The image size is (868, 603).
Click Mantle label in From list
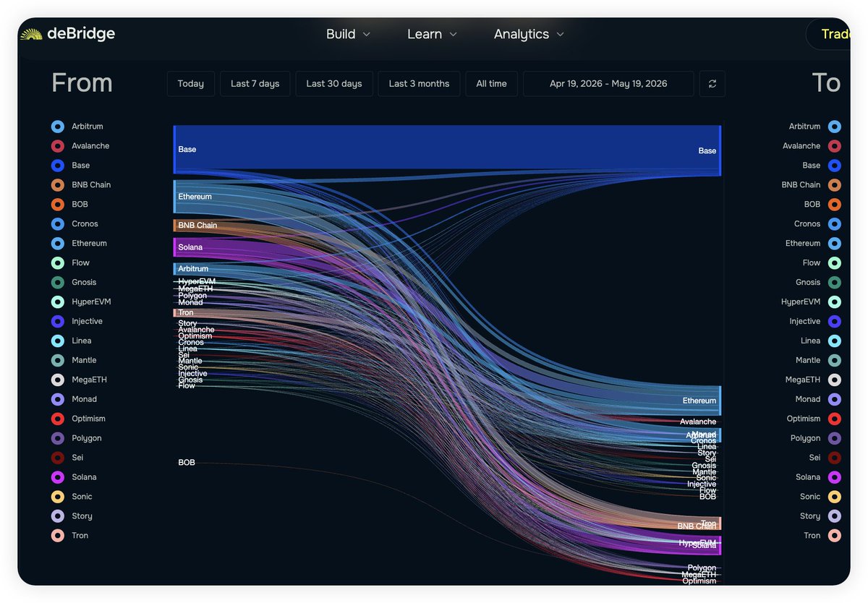(x=84, y=360)
